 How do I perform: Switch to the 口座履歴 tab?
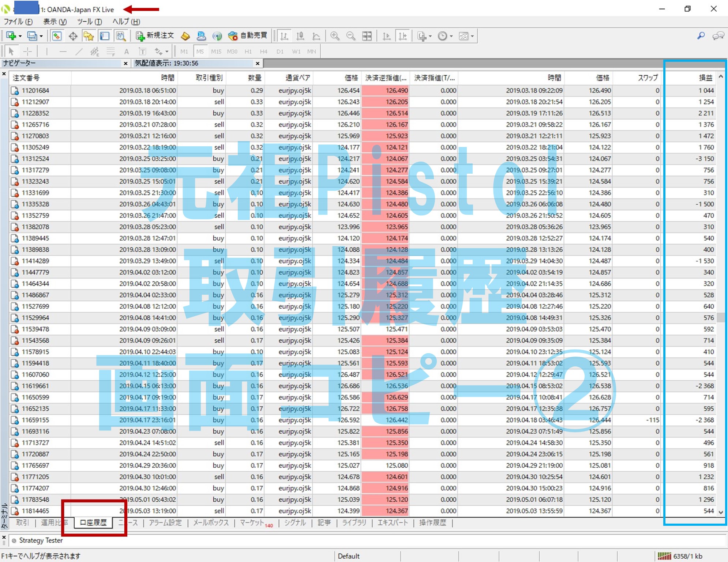point(93,523)
